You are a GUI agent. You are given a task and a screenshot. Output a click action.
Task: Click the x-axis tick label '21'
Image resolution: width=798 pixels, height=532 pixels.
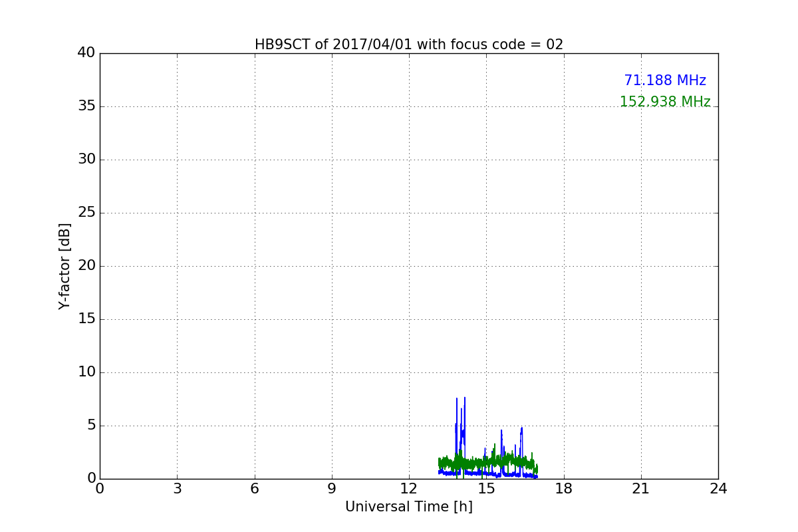pyautogui.click(x=641, y=489)
